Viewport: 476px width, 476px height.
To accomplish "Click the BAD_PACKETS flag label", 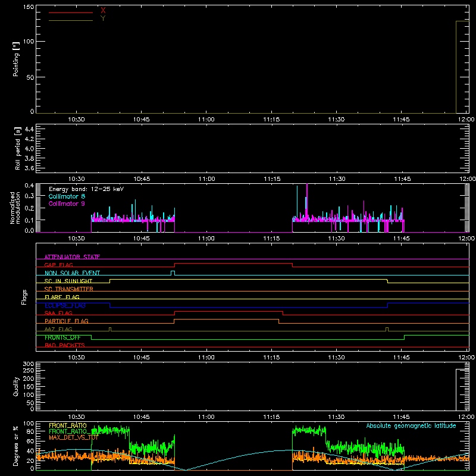I will point(65,345).
